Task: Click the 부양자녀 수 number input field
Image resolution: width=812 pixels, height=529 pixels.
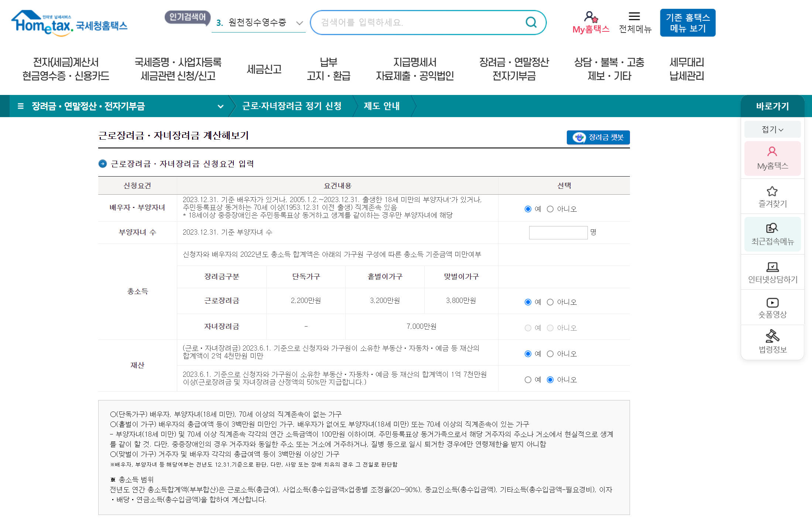Action: pyautogui.click(x=558, y=233)
